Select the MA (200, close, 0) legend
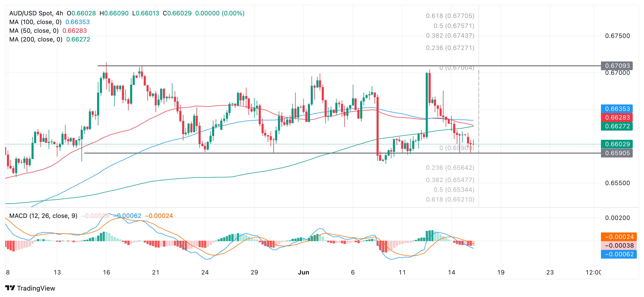The width and height of the screenshot is (644, 297). pyautogui.click(x=36, y=39)
